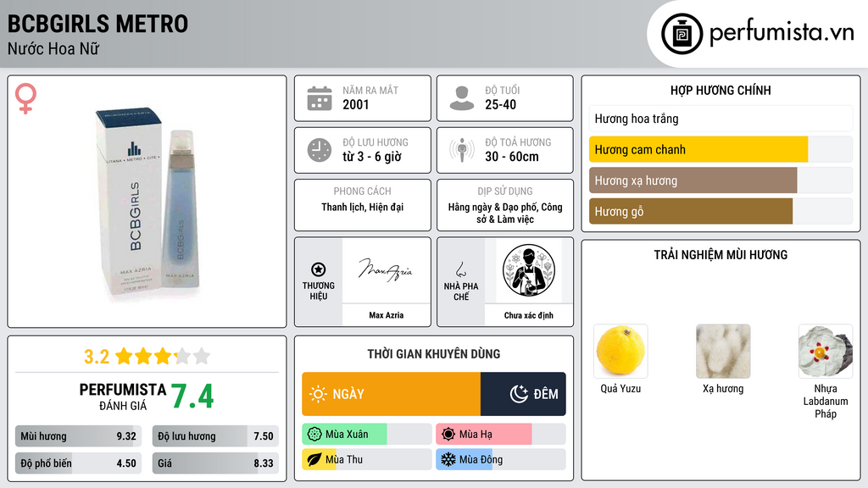Click the moon icon in Đêm bar
This screenshot has height=488, width=868.
[x=519, y=394]
